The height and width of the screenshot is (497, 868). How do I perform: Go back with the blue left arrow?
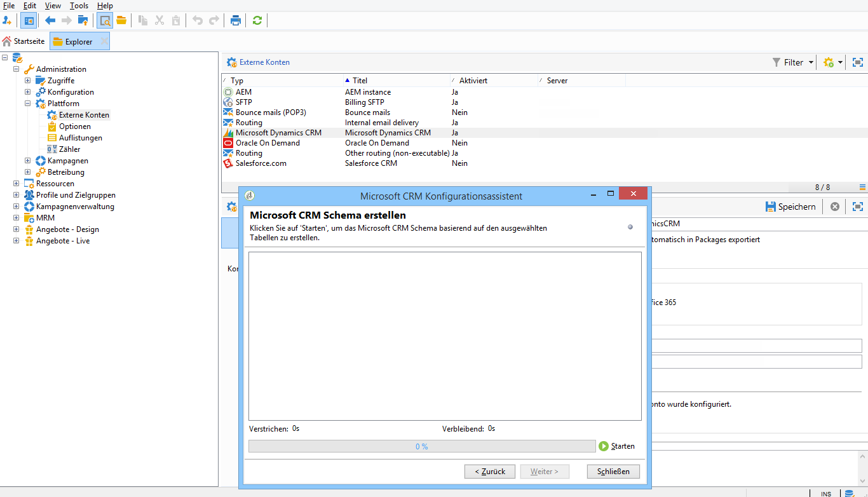click(50, 20)
